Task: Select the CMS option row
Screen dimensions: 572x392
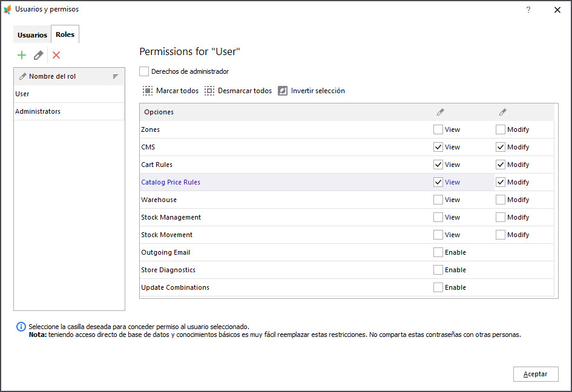Action: (x=347, y=147)
